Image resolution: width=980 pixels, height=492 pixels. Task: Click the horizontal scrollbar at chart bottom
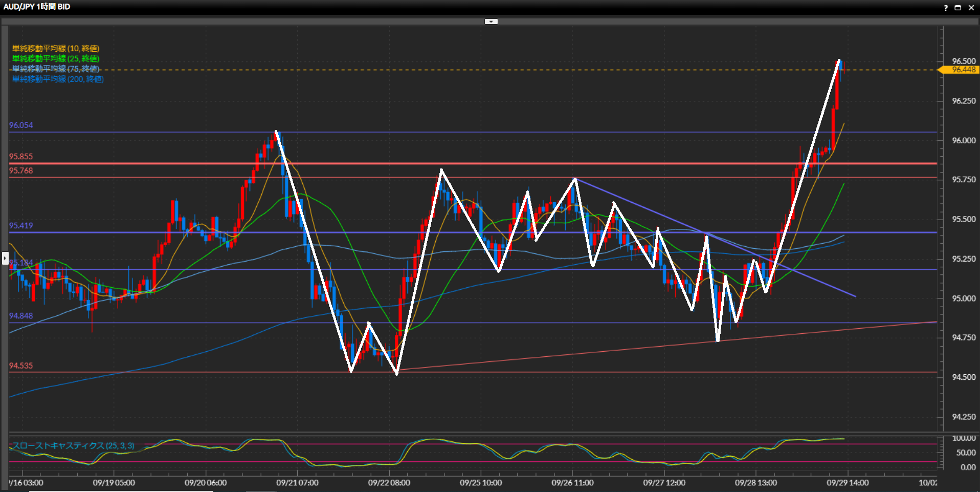click(121, 490)
